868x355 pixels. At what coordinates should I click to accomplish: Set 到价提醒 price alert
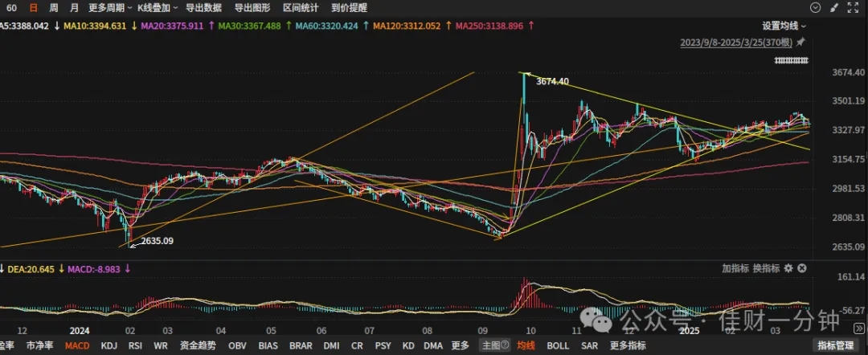349,8
